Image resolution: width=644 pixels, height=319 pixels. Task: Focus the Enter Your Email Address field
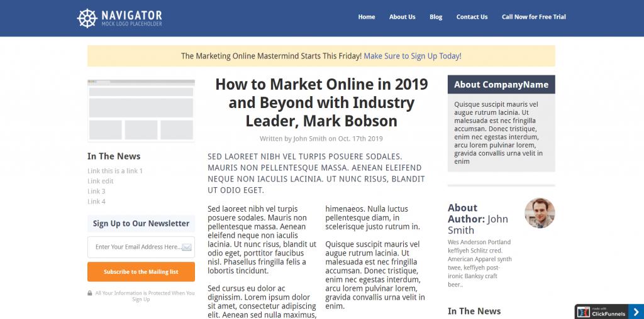pyautogui.click(x=141, y=247)
